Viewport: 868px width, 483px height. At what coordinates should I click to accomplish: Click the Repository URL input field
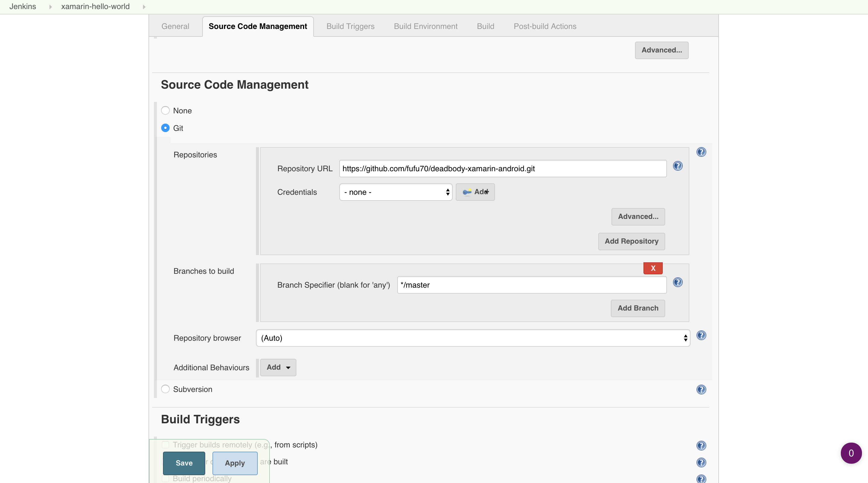pyautogui.click(x=503, y=169)
